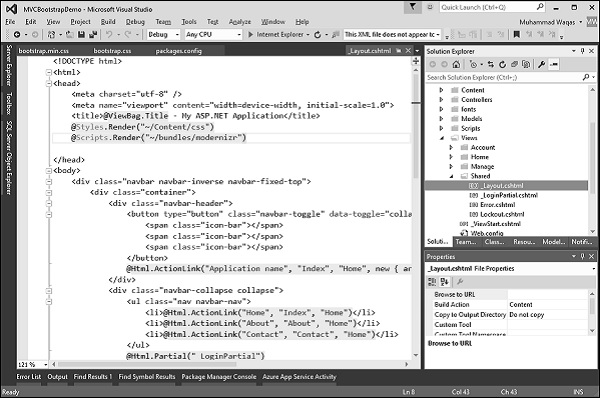The height and width of the screenshot is (398, 600).
Task: Expand the Controllers folder node
Action: (442, 100)
